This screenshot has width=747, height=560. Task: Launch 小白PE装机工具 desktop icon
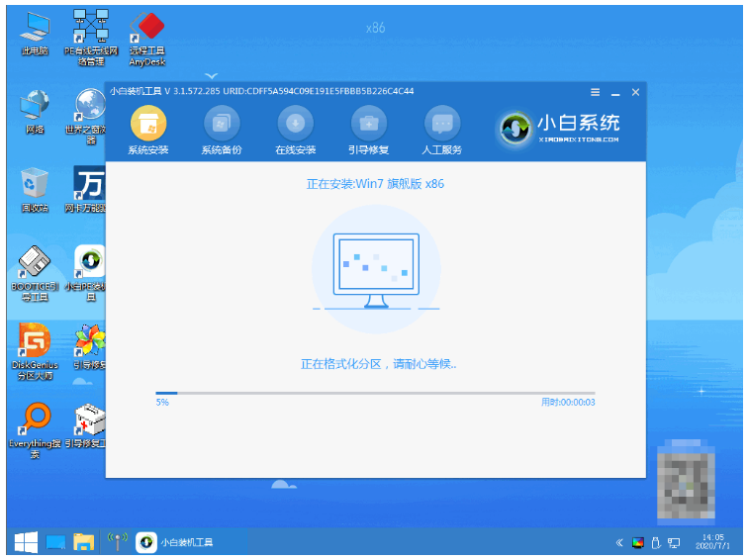coord(87,273)
